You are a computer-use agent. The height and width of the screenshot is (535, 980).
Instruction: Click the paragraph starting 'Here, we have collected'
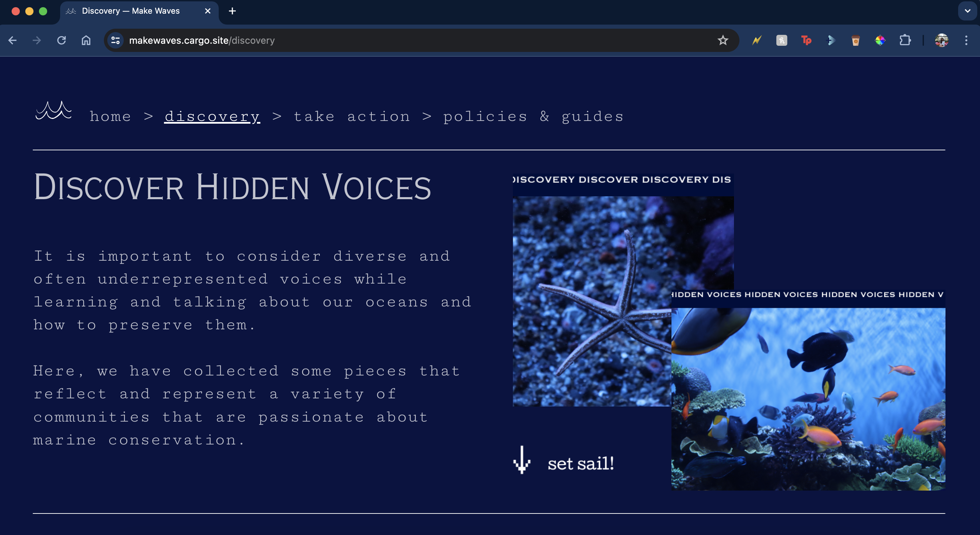(246, 405)
